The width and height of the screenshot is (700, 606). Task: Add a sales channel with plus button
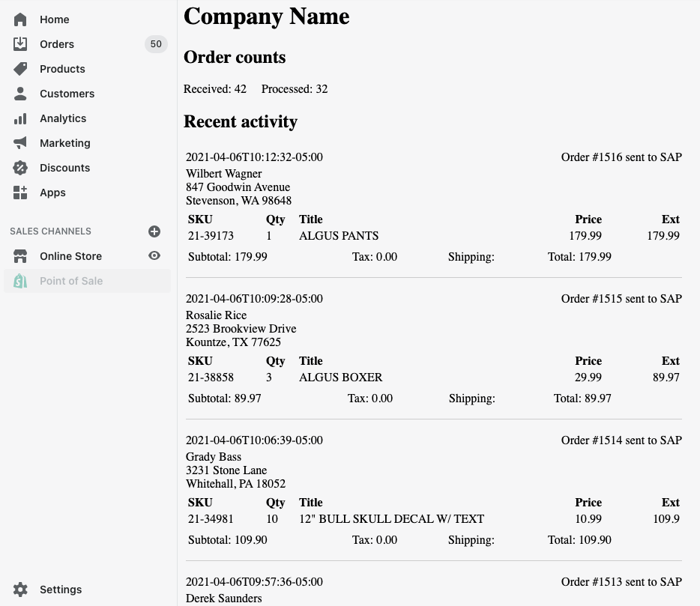pos(154,231)
